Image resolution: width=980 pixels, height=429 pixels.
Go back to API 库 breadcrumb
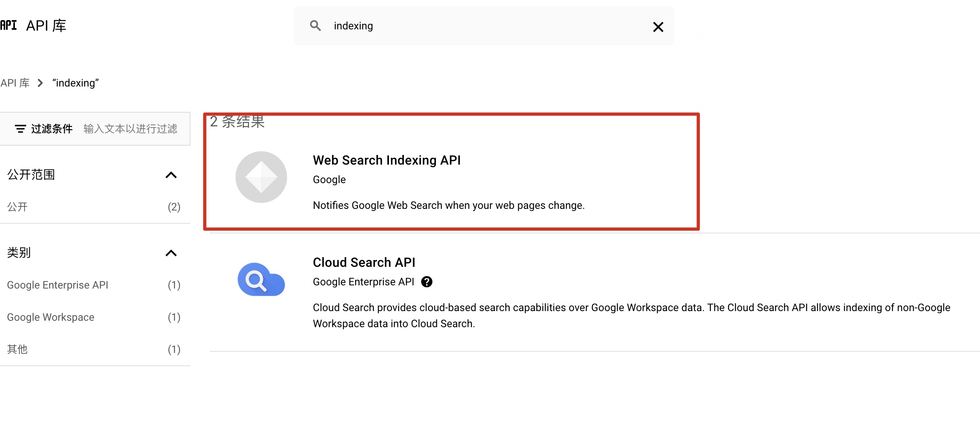click(x=15, y=83)
